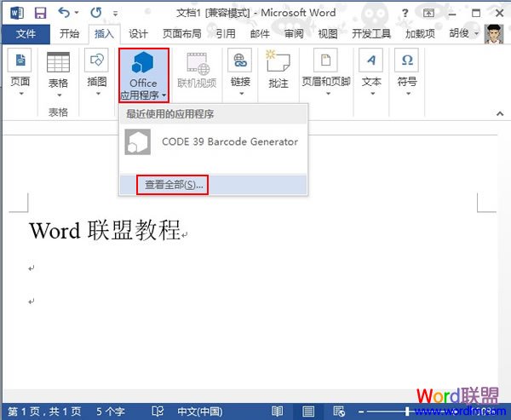Open the 文件 file tab
The height and width of the screenshot is (420, 511).
[x=26, y=34]
